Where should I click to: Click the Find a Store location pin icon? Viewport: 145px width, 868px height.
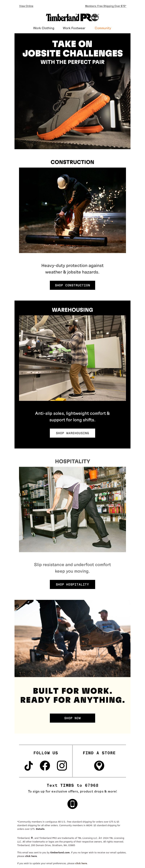99,766
